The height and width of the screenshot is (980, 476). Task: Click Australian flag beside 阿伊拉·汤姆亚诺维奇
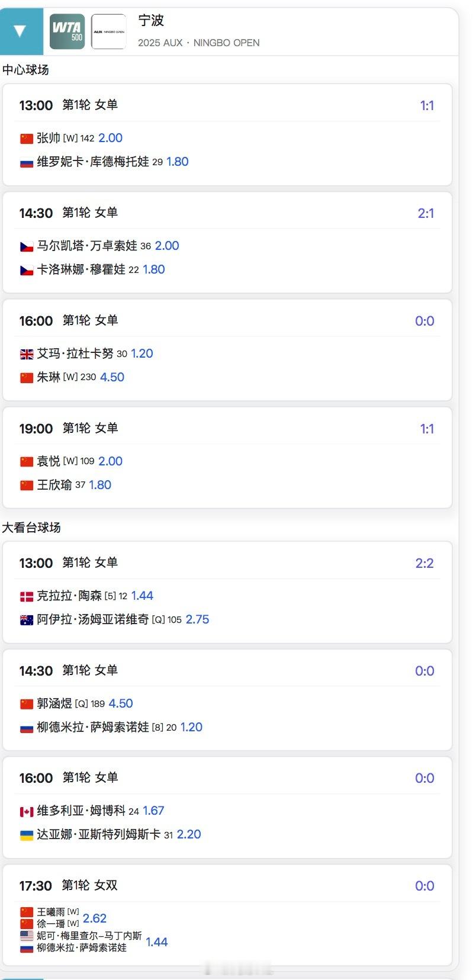point(27,620)
